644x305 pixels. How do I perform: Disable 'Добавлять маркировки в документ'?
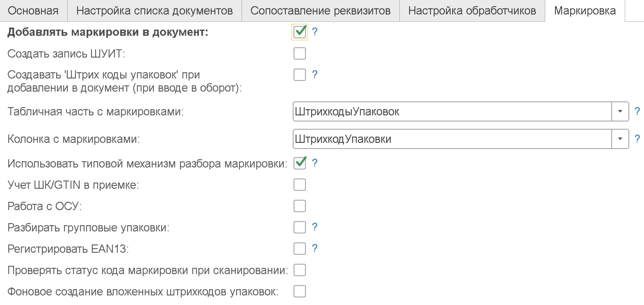click(300, 32)
